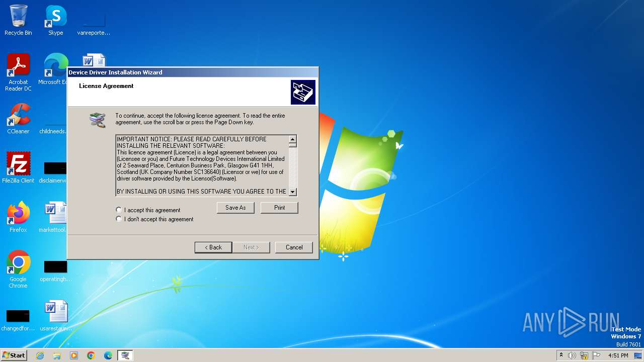The width and height of the screenshot is (644, 362).
Task: Cancel the driver installation wizard
Action: [294, 247]
